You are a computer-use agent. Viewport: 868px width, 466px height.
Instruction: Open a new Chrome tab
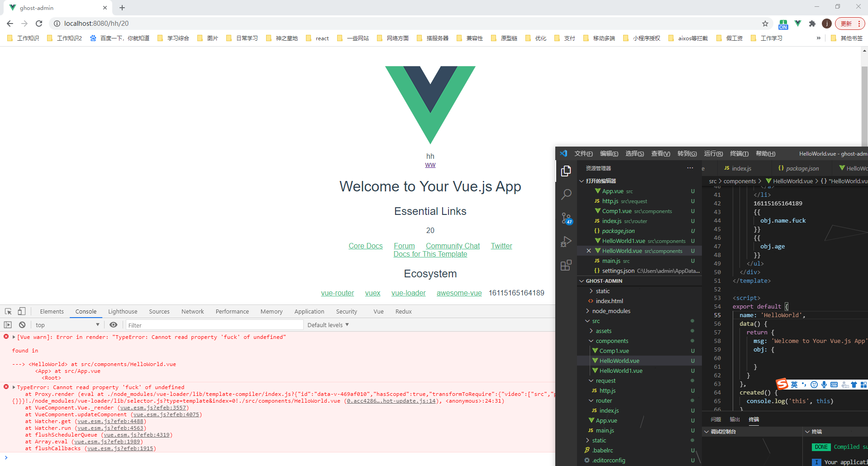[122, 8]
